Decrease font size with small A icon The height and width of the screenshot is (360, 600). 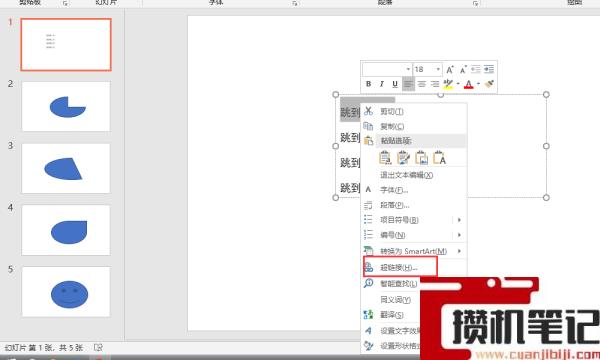coord(463,70)
